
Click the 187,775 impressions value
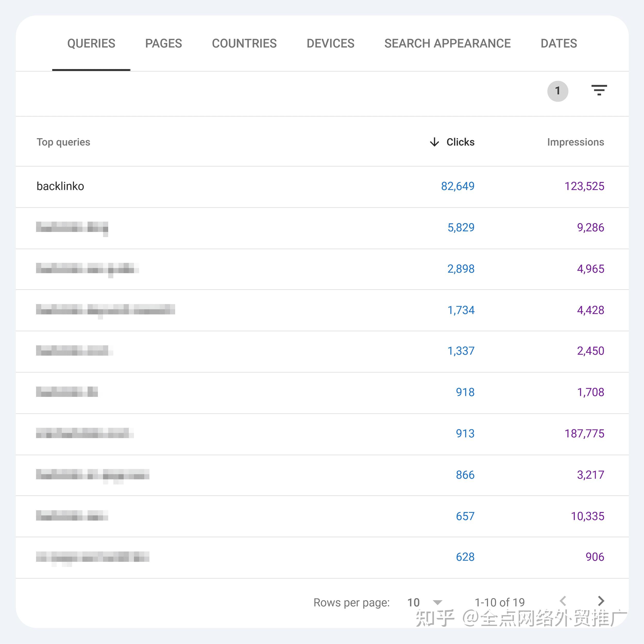click(584, 433)
